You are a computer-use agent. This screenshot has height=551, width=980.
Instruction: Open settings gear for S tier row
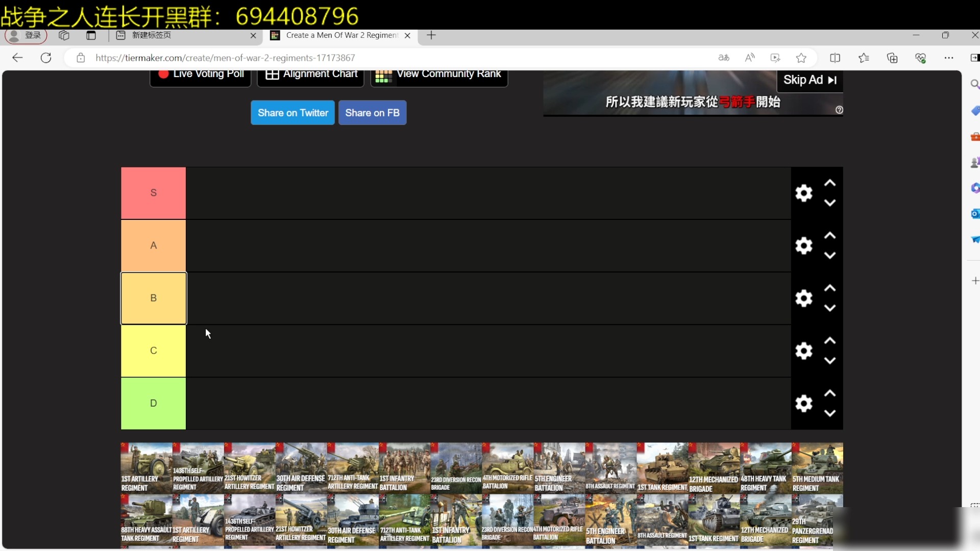point(804,193)
